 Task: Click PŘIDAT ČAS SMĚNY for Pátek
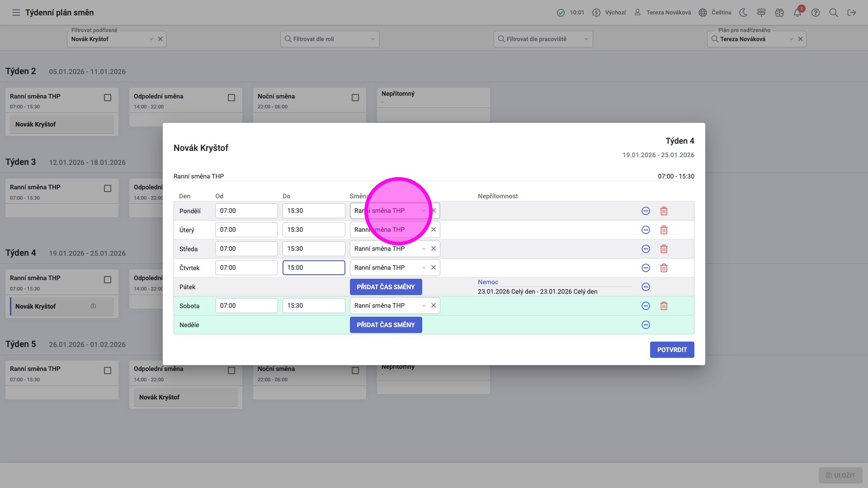[x=386, y=287]
